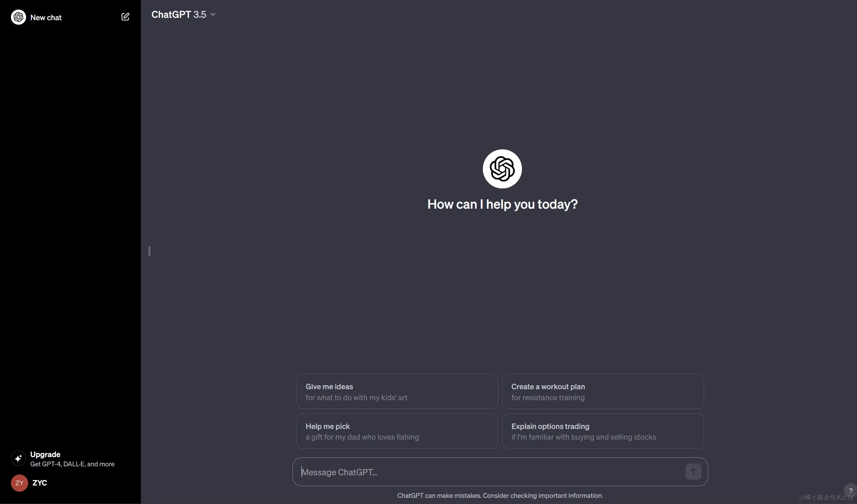Open the ChatGPT 3.5 model selector
Viewport: 857px width, 504px height.
point(179,14)
